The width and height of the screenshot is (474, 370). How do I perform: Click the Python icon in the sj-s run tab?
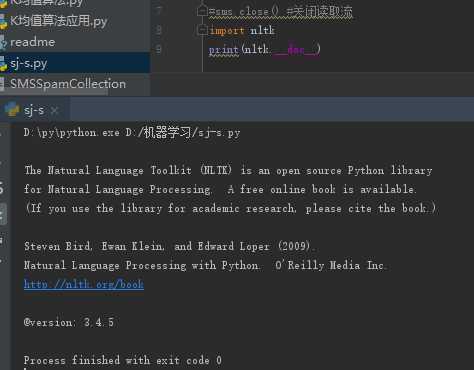(12, 110)
